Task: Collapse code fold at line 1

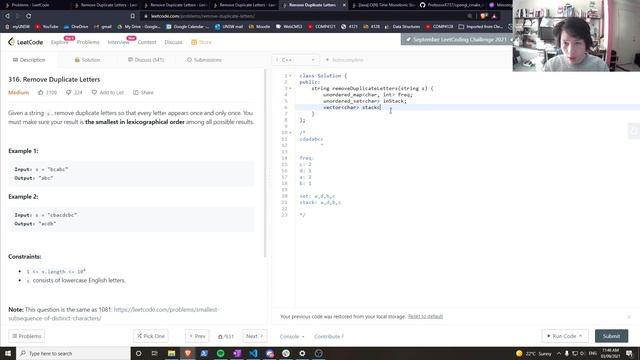Action: pos(290,76)
